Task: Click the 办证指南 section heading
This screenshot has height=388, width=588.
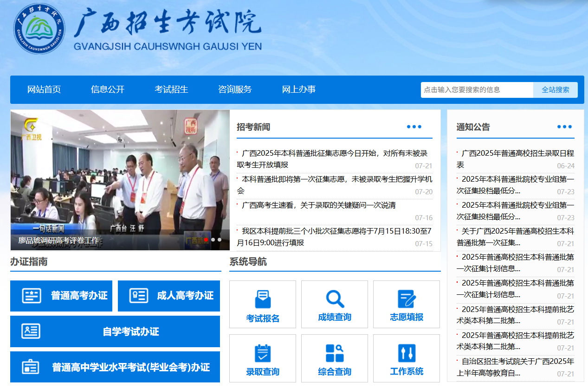Action: 29,262
